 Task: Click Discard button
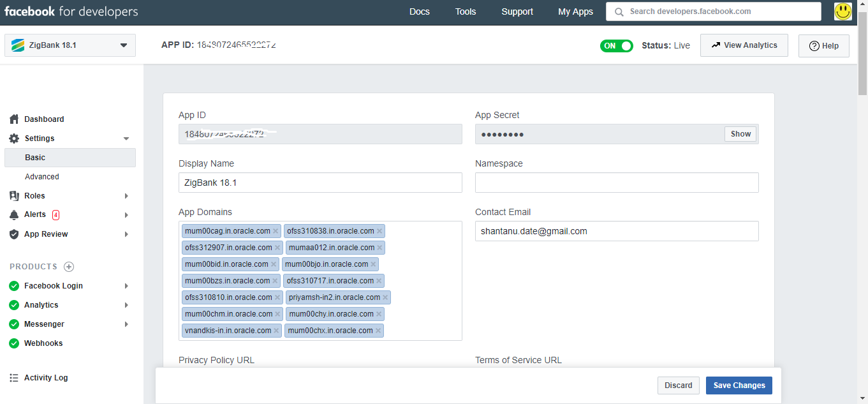[x=679, y=385]
